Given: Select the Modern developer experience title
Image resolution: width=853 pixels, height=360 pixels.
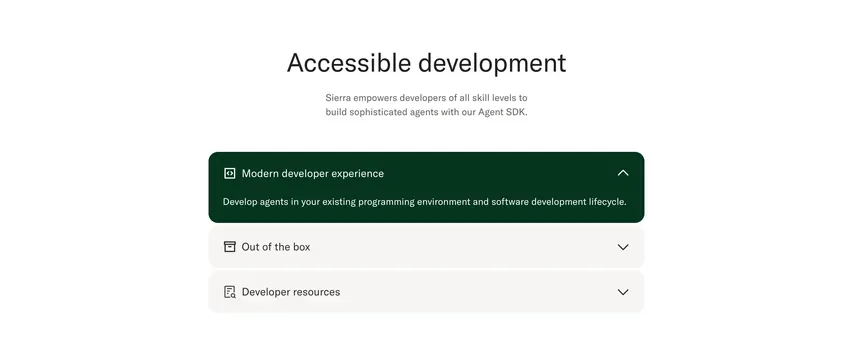Looking at the screenshot, I should [313, 173].
